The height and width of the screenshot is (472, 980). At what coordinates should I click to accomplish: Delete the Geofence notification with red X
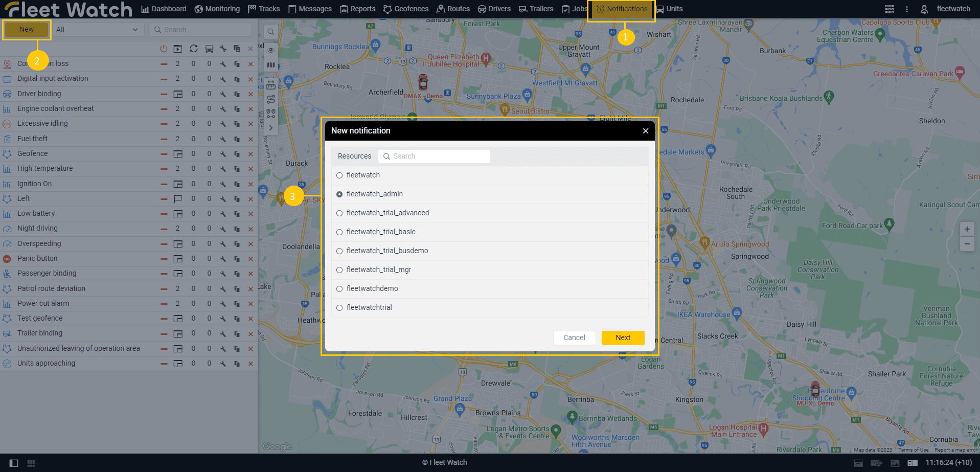[x=250, y=154]
